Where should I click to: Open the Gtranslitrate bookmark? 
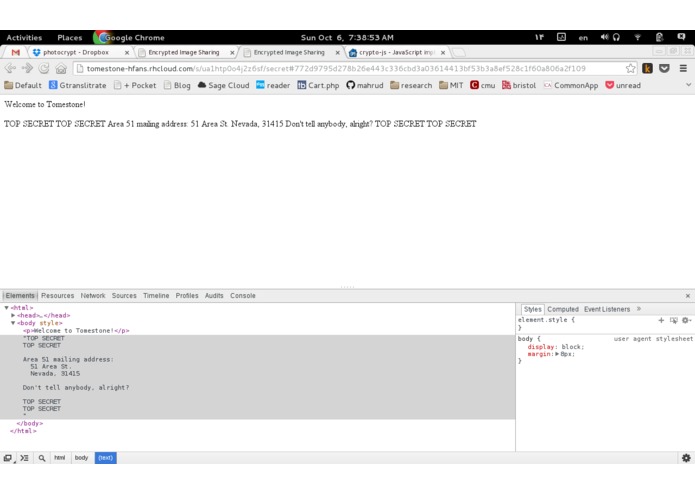78,85
